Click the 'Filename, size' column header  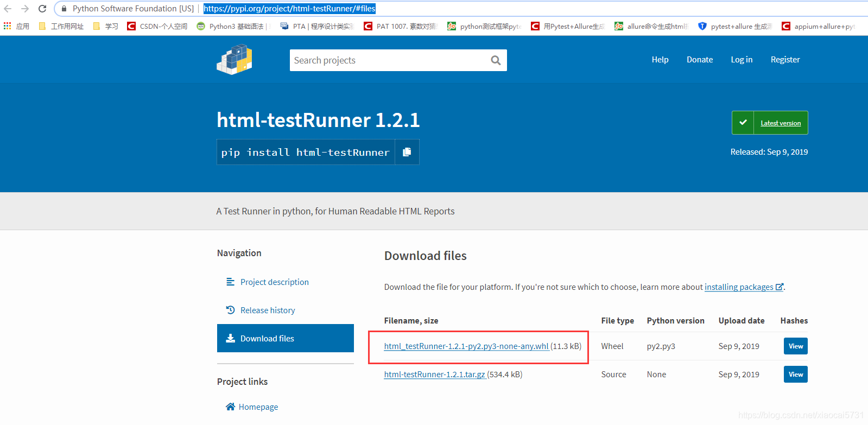411,321
